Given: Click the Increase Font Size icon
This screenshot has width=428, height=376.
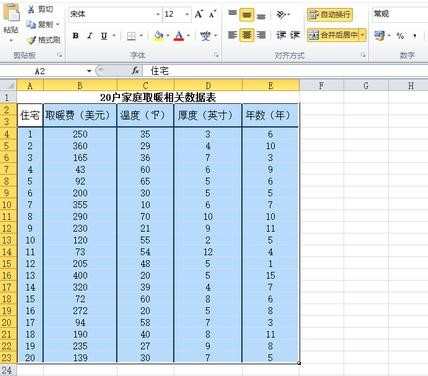Looking at the screenshot, I should point(199,14).
